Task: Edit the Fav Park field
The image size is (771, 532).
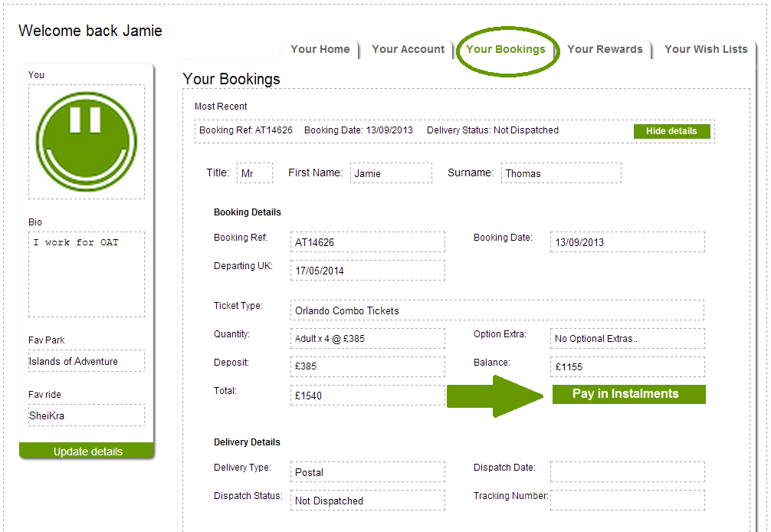Action: (x=87, y=361)
